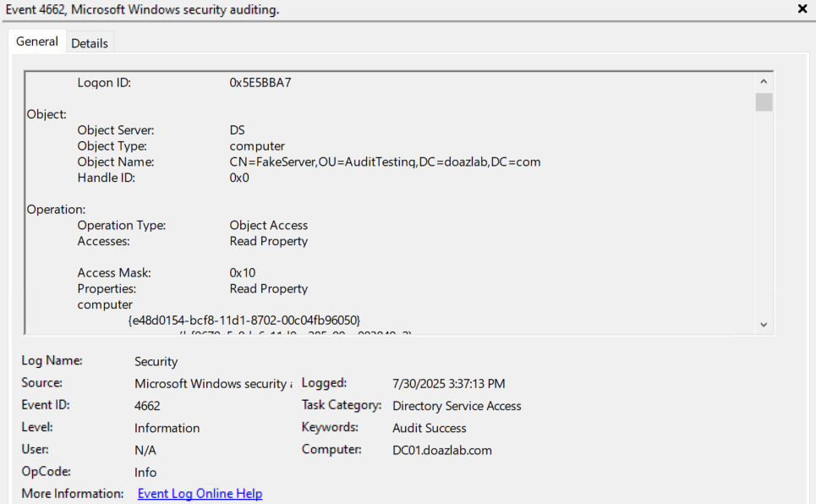Click the Object Name value CN=FakeServer
The width and height of the screenshot is (816, 504).
[x=385, y=162]
